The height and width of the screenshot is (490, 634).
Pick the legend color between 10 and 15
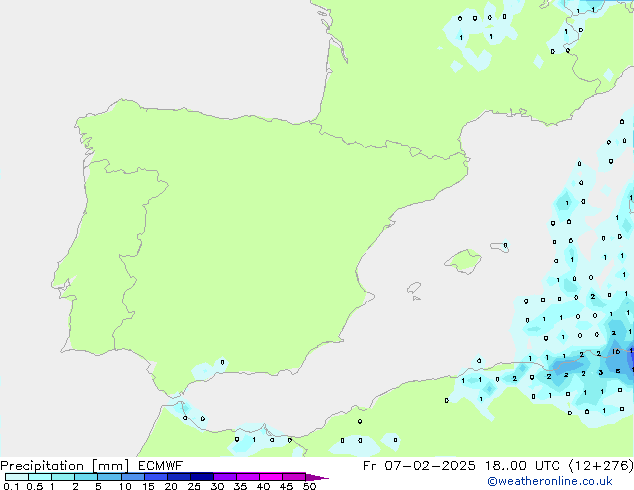tap(133, 477)
